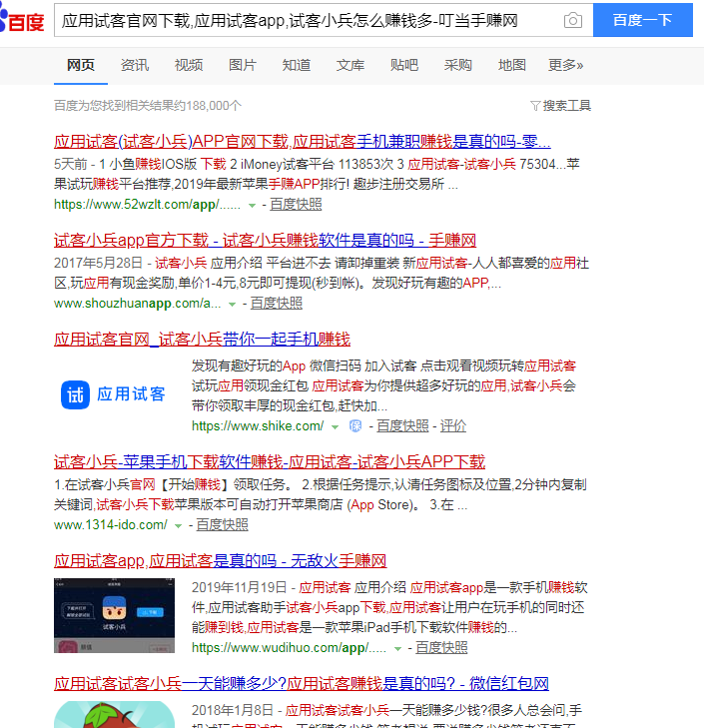The height and width of the screenshot is (728, 704).
Task: Expand dropdown arrow next to 52wzlt.com URL
Action: tap(253, 205)
